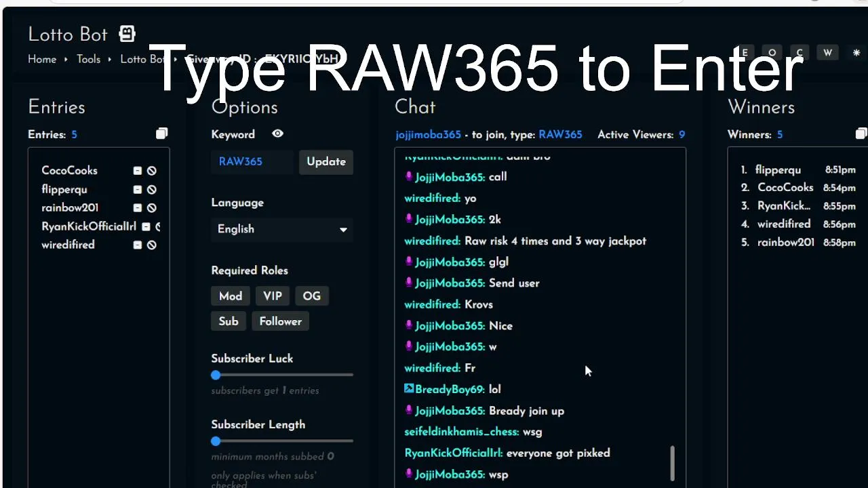Select winner CocoCooks at 8:54pm
Viewport: 868px width, 488px height.
click(x=798, y=188)
